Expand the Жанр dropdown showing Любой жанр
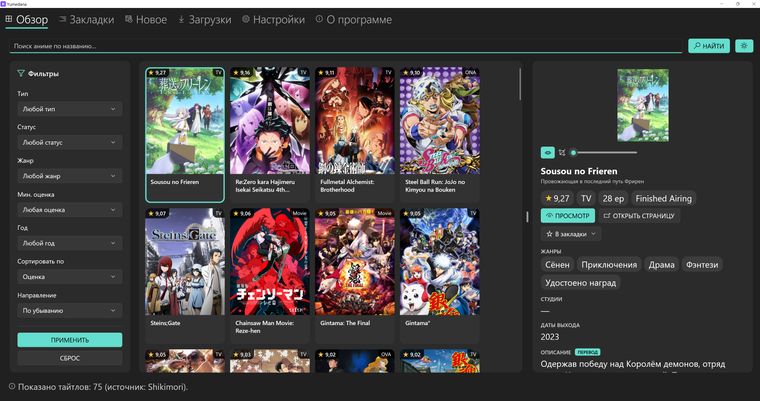Screen dimensions: 760x401 click(70, 176)
